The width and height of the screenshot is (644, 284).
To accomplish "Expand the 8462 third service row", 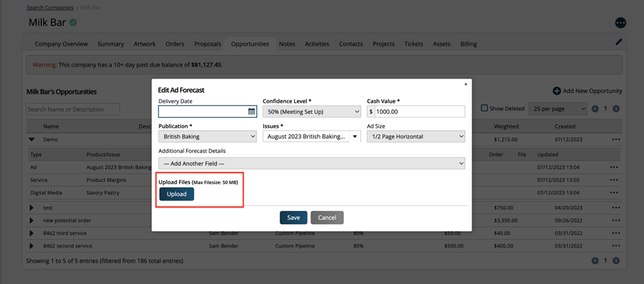I will tap(32, 233).
